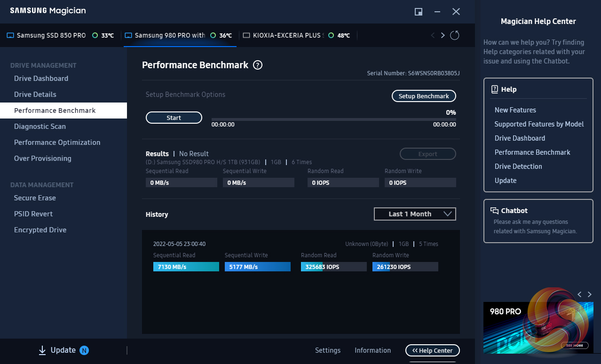The height and width of the screenshot is (364, 601).
Task: Click the refresh drives icon
Action: 454,35
